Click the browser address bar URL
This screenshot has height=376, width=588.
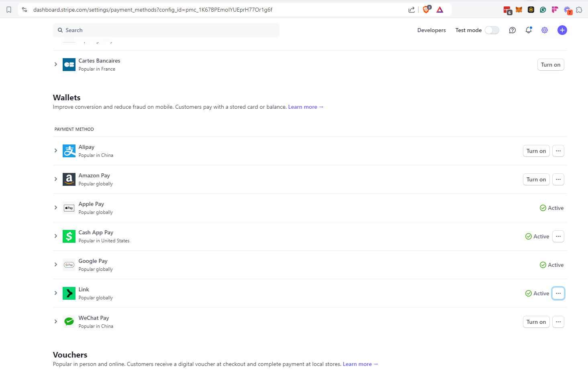pos(153,10)
